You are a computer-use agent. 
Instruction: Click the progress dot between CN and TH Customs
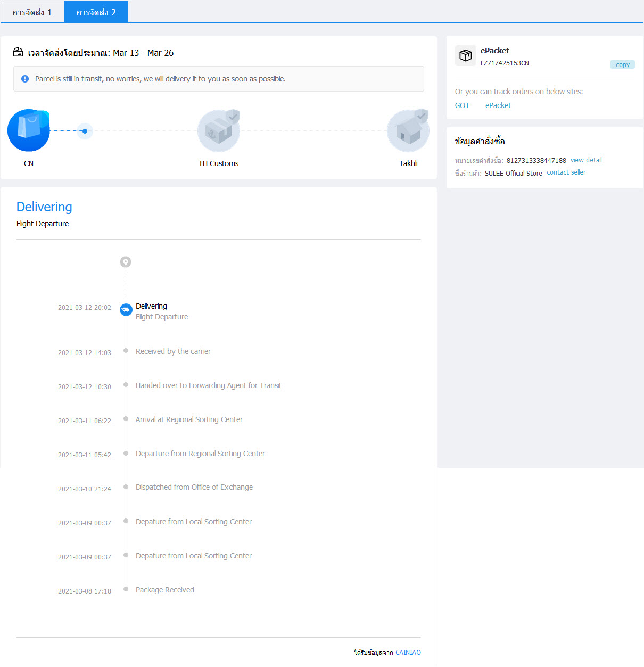(x=85, y=131)
